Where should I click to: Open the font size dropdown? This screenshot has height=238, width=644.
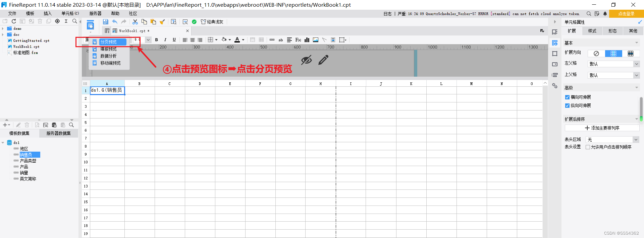(x=148, y=40)
